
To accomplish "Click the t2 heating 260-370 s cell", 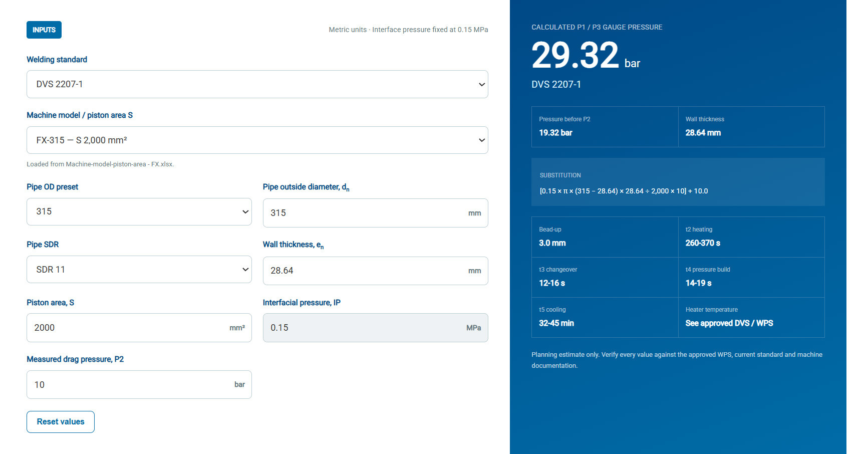I will click(751, 237).
